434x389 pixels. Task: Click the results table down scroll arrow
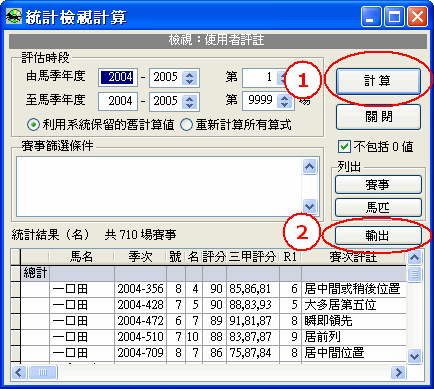pos(415,356)
